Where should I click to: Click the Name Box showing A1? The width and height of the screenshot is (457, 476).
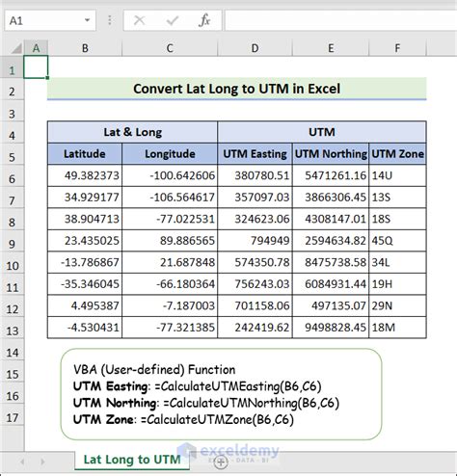click(50, 20)
